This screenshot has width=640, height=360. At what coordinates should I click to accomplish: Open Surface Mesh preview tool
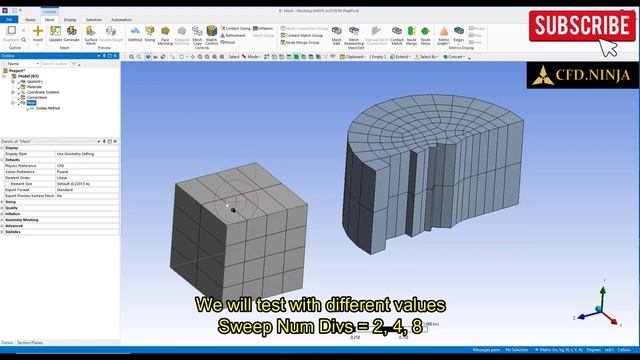click(91, 31)
